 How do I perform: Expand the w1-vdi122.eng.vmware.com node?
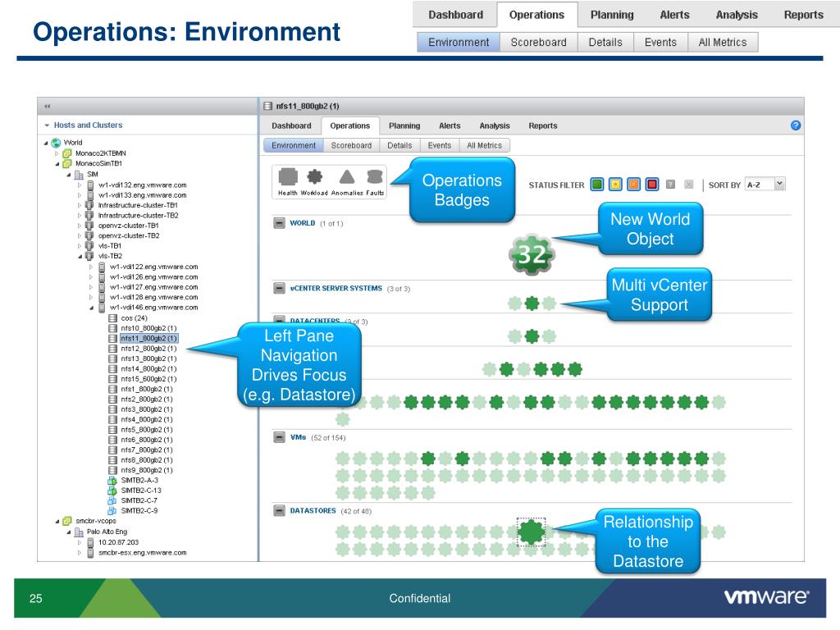[x=91, y=267]
